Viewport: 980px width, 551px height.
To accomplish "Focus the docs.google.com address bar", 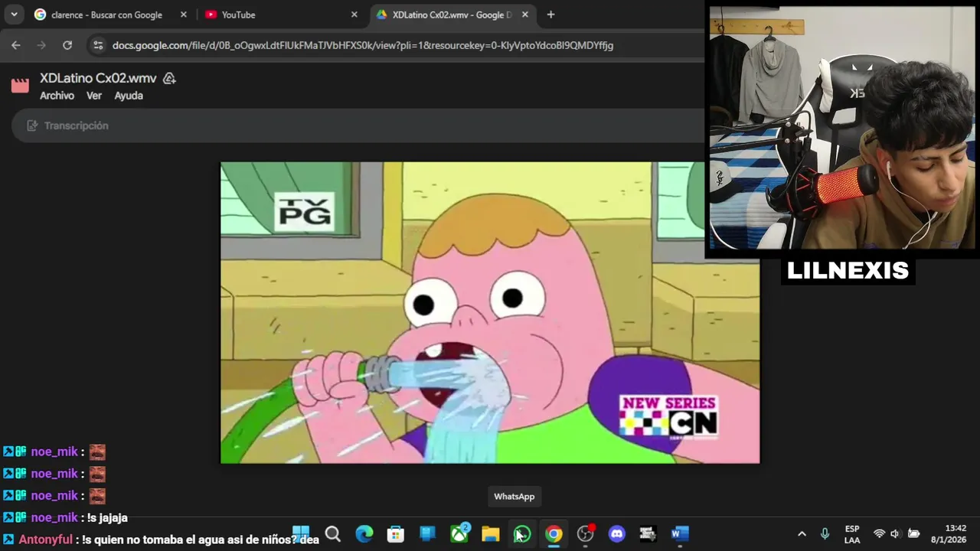I will pyautogui.click(x=362, y=45).
